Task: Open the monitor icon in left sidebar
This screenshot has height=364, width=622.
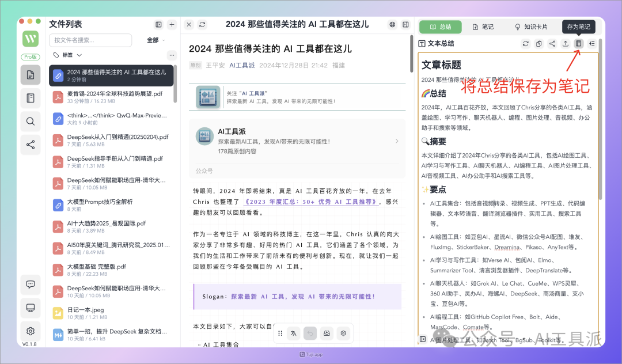Action: tap(31, 308)
